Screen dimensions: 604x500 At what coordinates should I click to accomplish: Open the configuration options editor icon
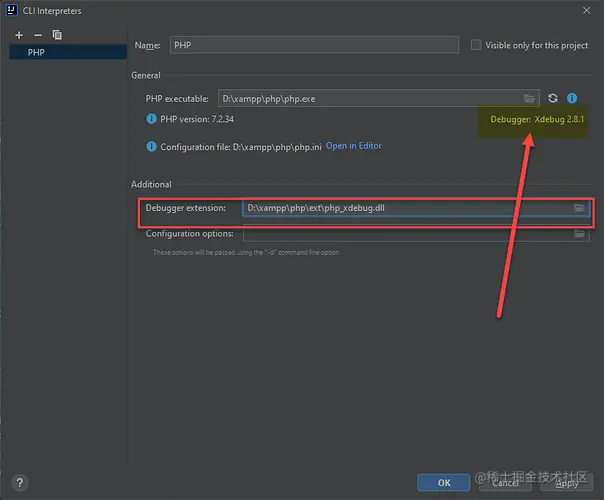coord(579,234)
